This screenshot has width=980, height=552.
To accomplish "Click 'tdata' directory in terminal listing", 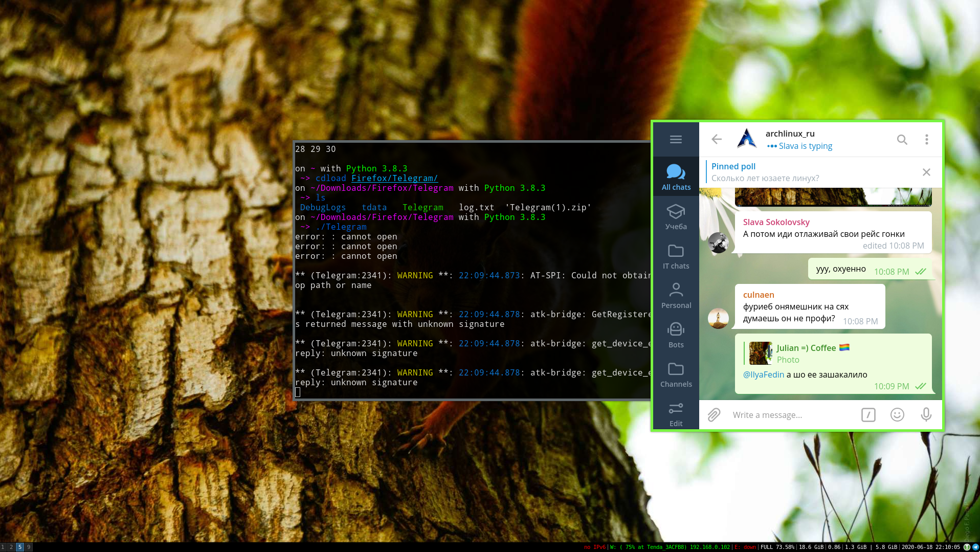I will (374, 207).
